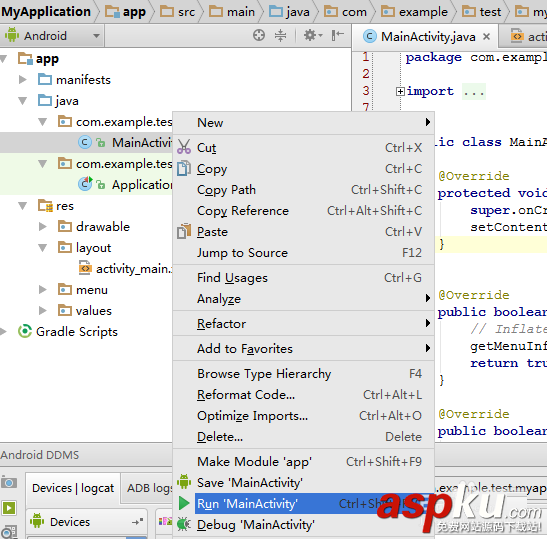This screenshot has height=539, width=547.
Task: Choose Cut from context menu
Action: 304,148
